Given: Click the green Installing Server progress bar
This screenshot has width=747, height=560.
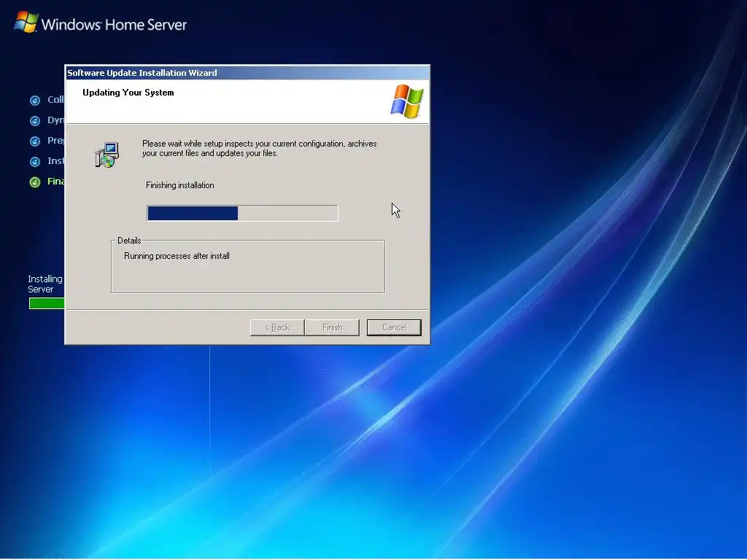Looking at the screenshot, I should (47, 303).
